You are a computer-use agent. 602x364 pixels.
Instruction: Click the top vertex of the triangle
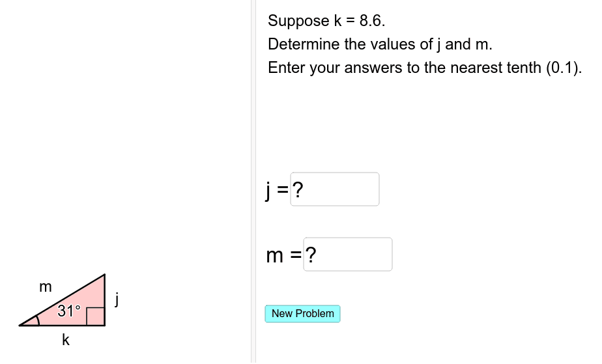104,275
